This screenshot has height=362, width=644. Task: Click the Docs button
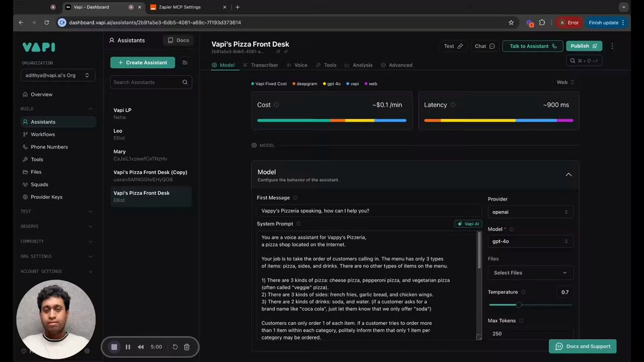pos(178,40)
